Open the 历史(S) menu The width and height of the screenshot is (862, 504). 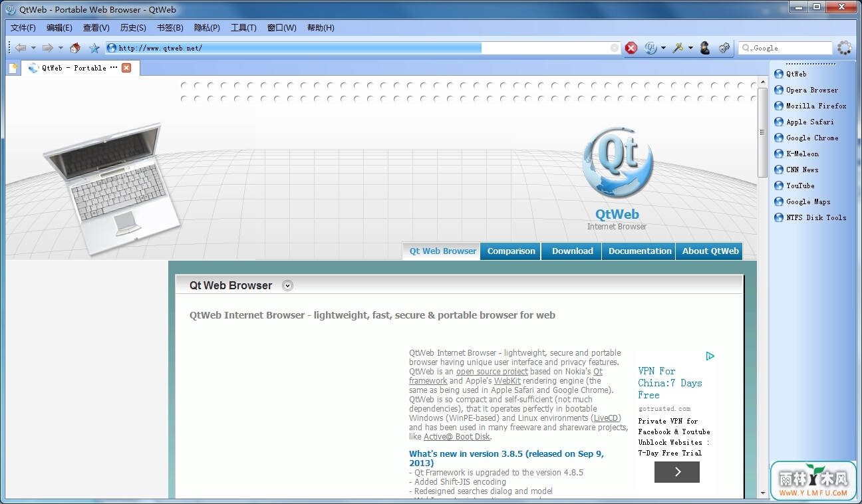(133, 28)
